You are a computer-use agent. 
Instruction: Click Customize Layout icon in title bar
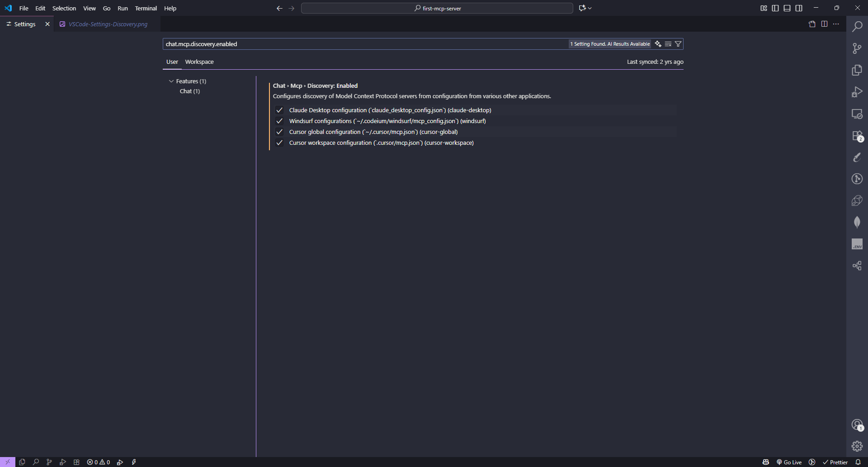[x=764, y=8]
